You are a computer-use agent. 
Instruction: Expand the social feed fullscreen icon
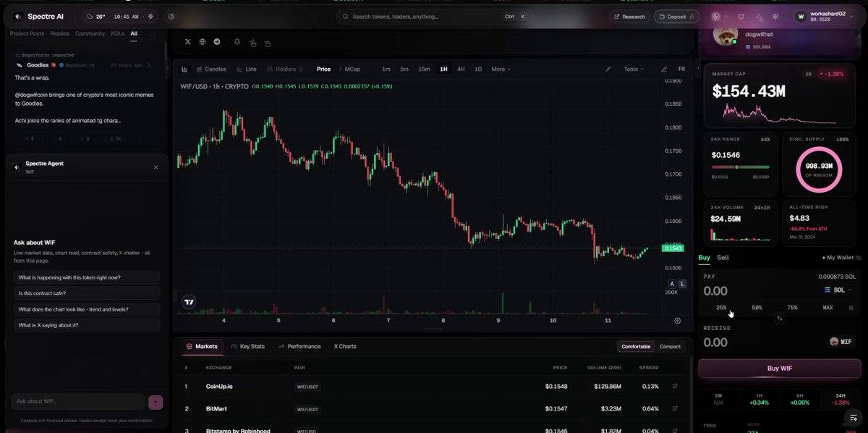point(153,33)
